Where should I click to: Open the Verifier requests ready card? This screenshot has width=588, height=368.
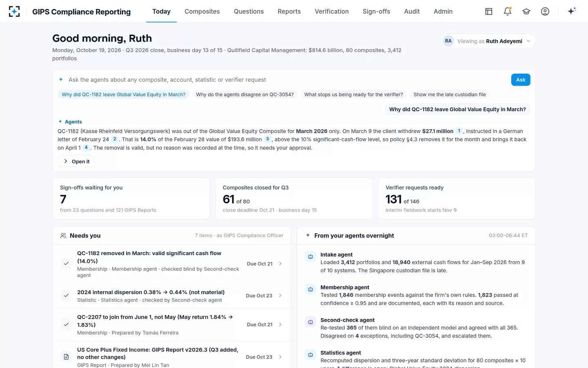(x=457, y=198)
